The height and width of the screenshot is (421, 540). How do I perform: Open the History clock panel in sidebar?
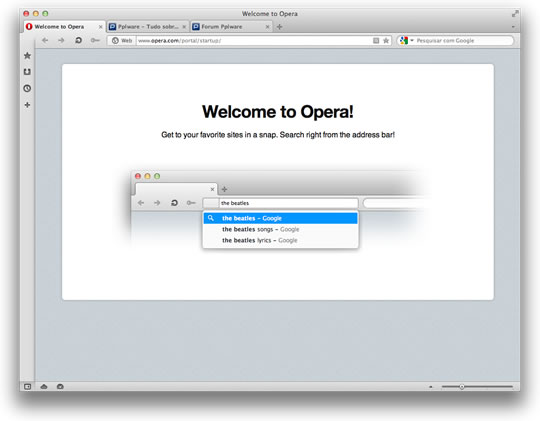coord(27,89)
